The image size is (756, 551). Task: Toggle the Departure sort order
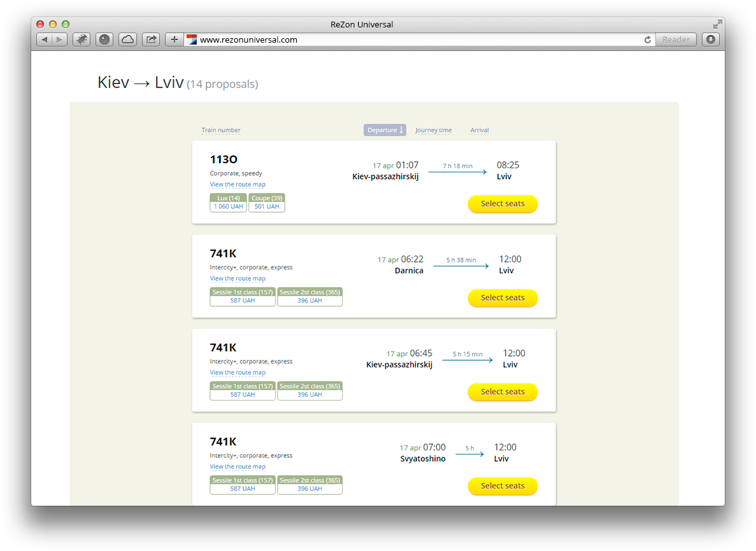[x=385, y=130]
